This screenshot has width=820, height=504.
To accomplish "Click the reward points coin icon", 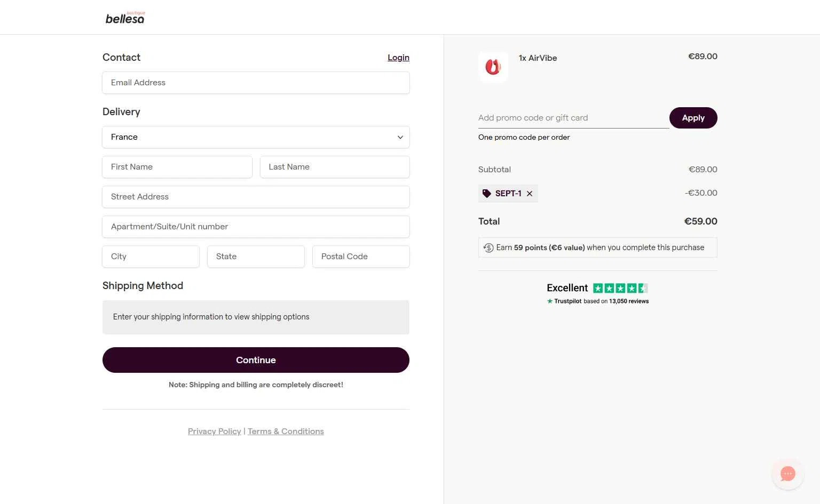I will pos(488,247).
